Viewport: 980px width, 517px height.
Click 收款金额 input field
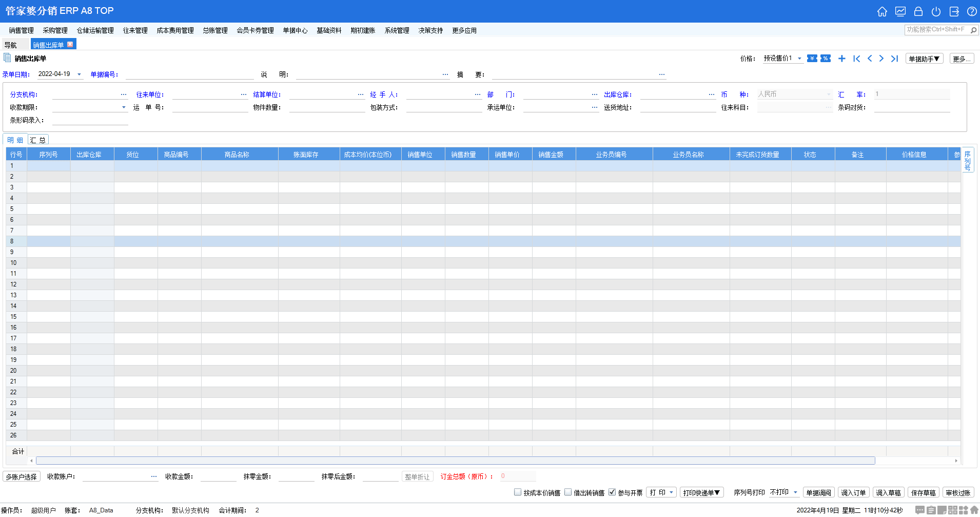point(219,476)
